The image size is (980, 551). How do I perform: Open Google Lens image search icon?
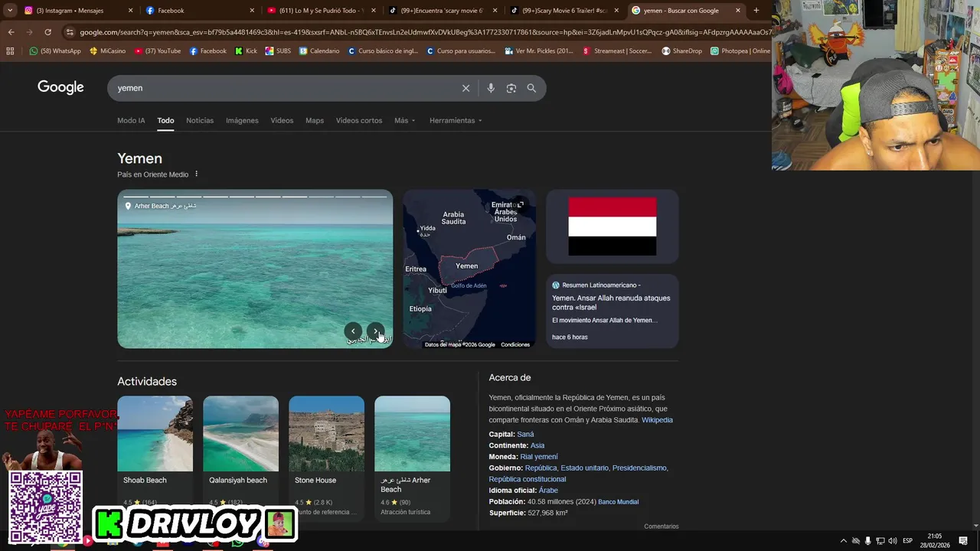point(511,88)
